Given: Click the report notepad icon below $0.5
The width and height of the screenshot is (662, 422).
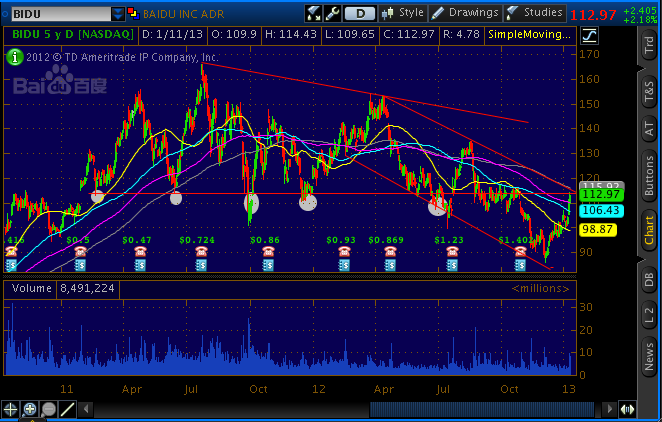Looking at the screenshot, I should pos(80,265).
